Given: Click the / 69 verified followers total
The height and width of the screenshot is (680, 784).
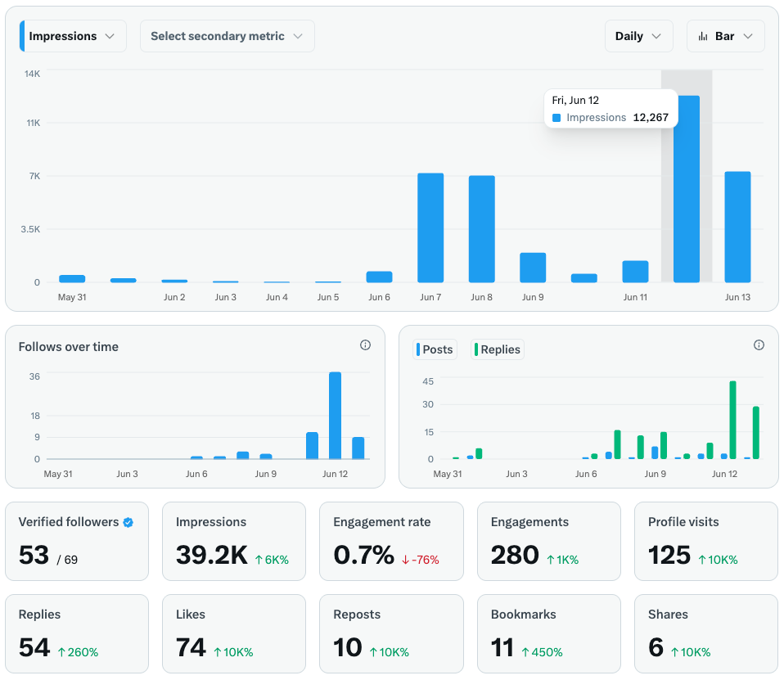Looking at the screenshot, I should click(67, 560).
